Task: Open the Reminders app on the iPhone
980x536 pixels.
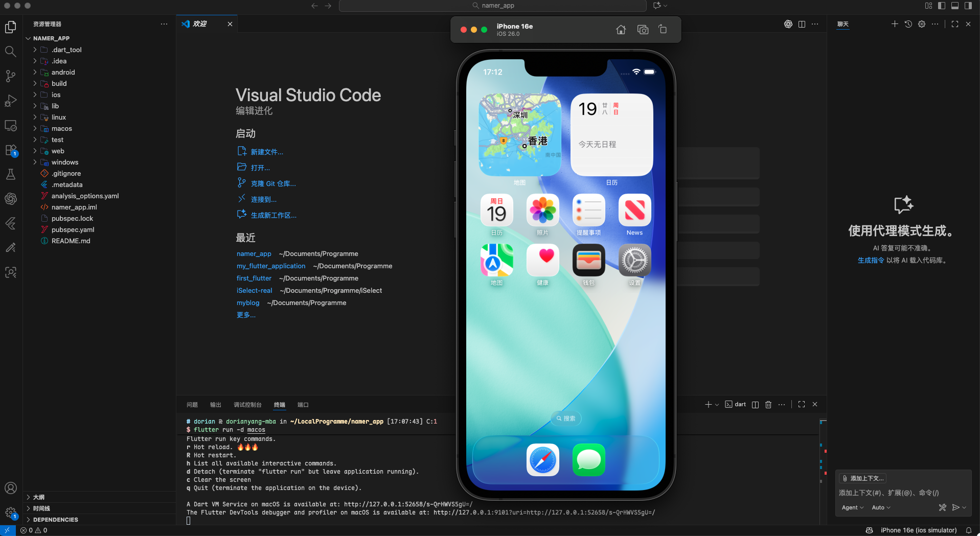Action: click(x=589, y=210)
